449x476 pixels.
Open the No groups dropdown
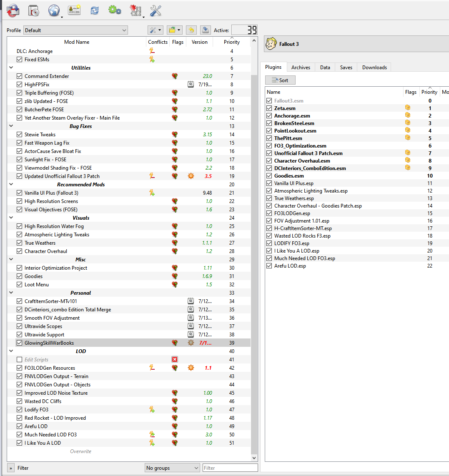point(172,468)
